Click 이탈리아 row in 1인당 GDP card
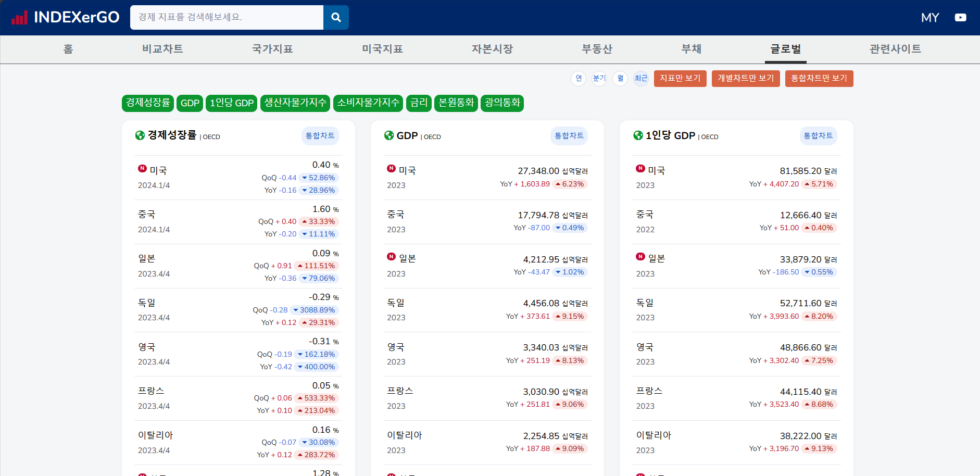This screenshot has width=980, height=476. tap(737, 443)
